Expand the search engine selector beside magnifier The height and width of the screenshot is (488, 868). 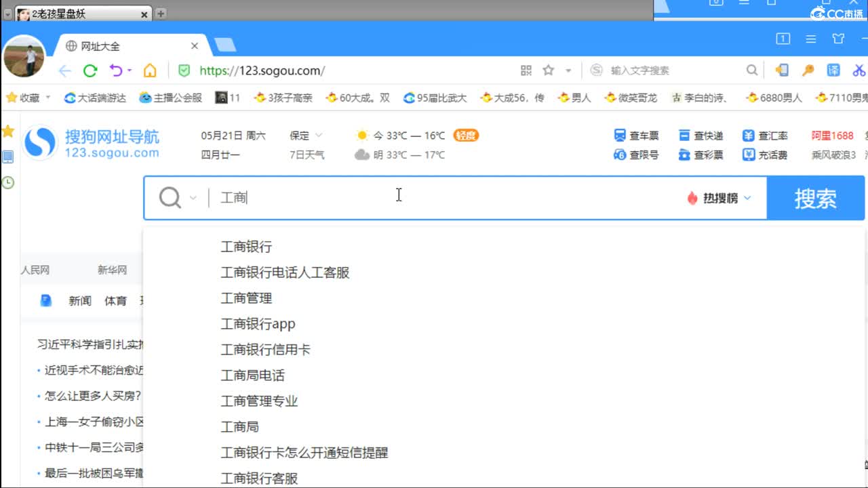pos(193,198)
